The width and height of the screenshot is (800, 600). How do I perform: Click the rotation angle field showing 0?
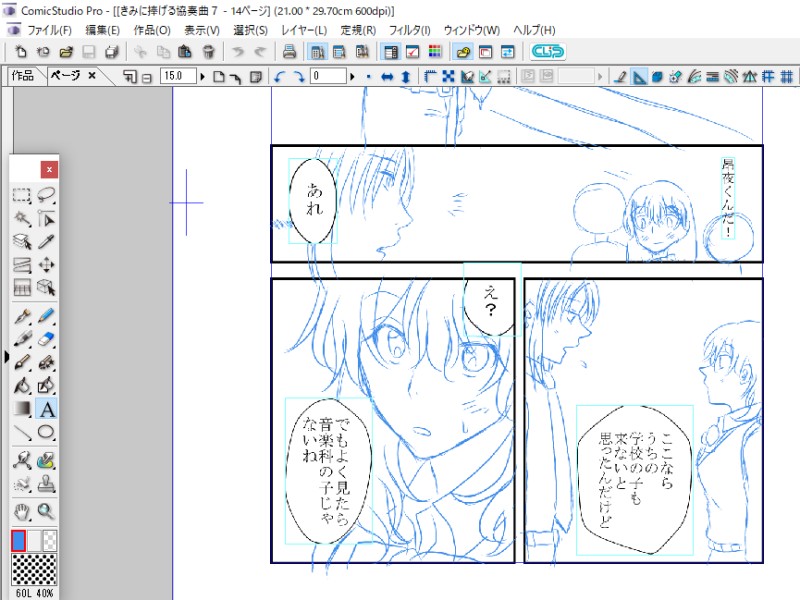tap(329, 77)
